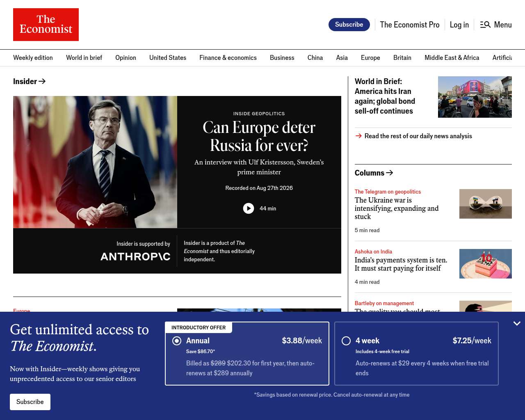Open the Menu search icon
The image size is (525, 420).
485,25
